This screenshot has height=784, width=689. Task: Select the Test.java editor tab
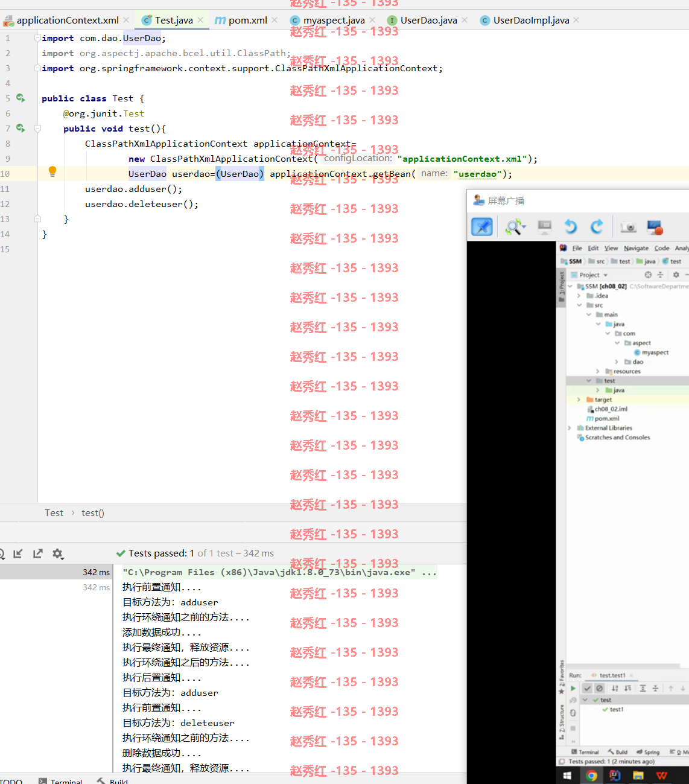[173, 20]
